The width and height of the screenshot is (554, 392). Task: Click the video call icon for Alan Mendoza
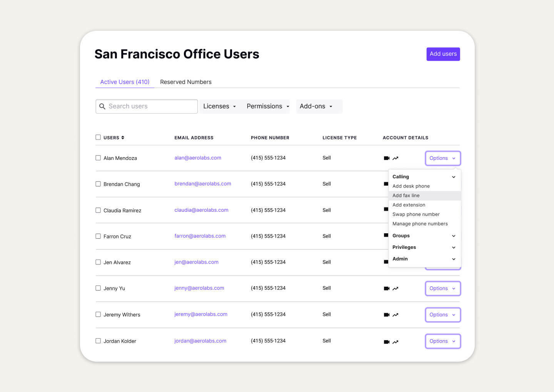click(387, 158)
